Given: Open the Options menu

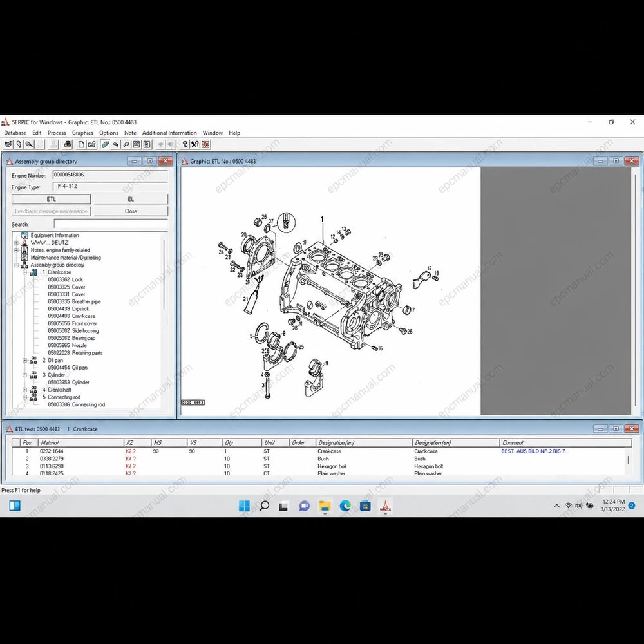Looking at the screenshot, I should (x=109, y=133).
